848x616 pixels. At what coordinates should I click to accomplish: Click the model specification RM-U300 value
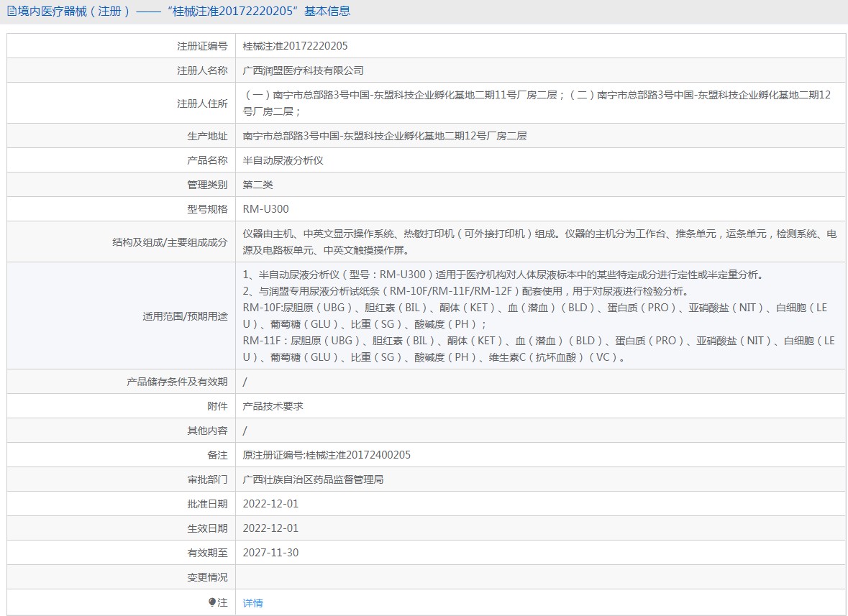tap(265, 209)
